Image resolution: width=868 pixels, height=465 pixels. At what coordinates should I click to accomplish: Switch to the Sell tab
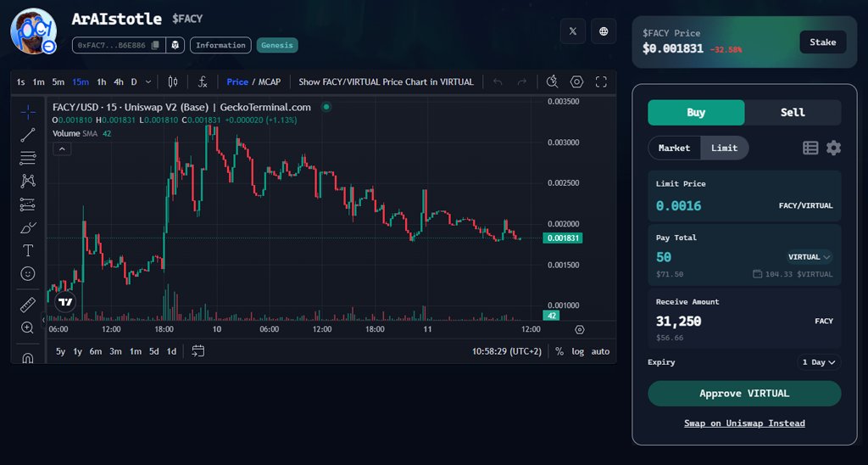pos(793,113)
